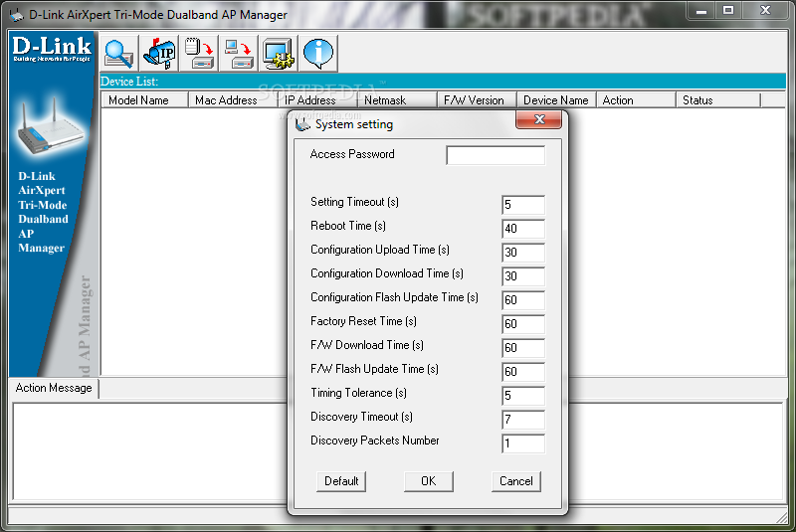
Task: Confirm settings with the OK button
Action: pos(429,481)
